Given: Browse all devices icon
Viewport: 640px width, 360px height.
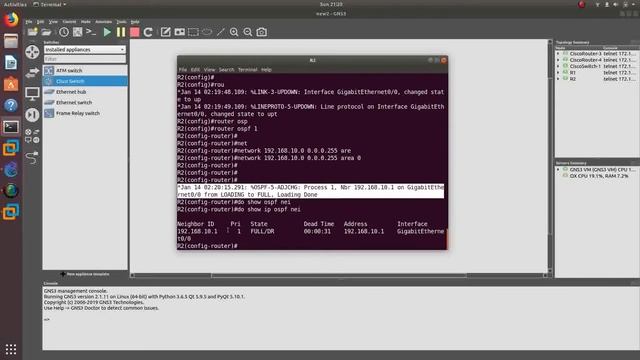Looking at the screenshot, I should click(x=32, y=136).
